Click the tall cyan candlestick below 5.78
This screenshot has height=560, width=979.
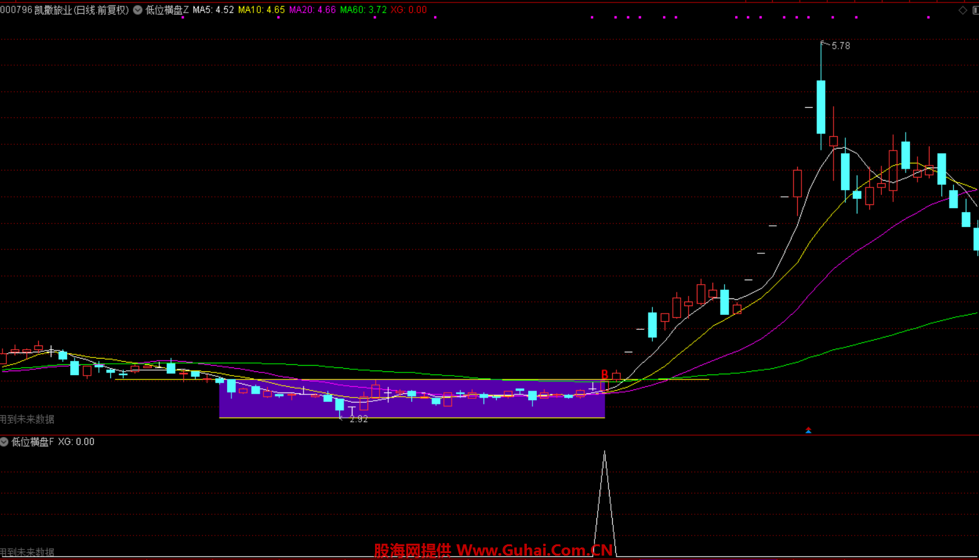pos(821,107)
